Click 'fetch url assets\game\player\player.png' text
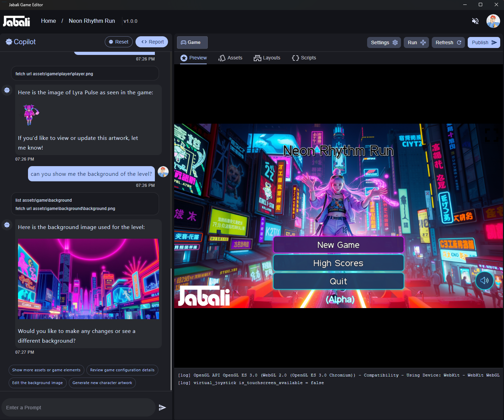Viewport: 504px width, 420px height. tap(54, 74)
